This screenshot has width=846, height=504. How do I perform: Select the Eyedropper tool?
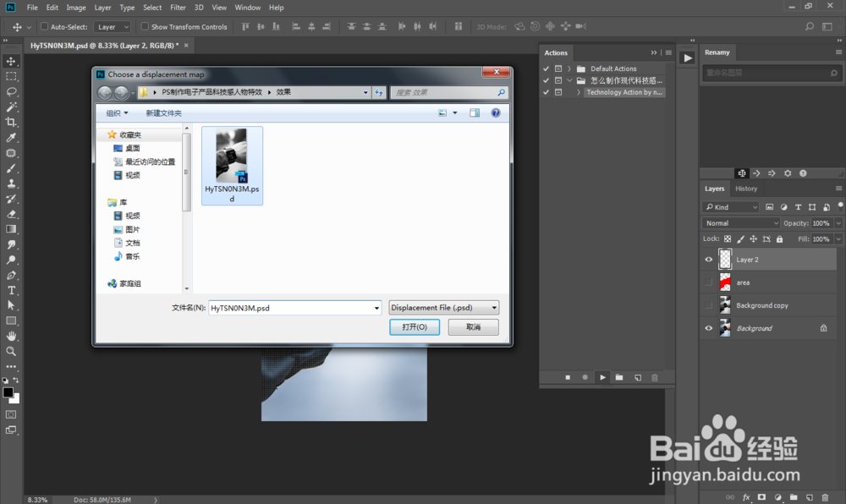11,138
